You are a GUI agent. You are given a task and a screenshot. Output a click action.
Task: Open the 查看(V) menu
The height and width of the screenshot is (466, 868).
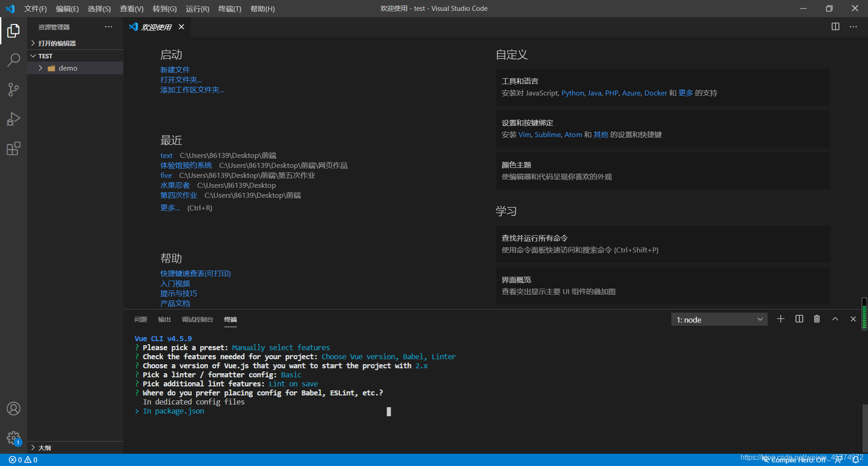132,9
